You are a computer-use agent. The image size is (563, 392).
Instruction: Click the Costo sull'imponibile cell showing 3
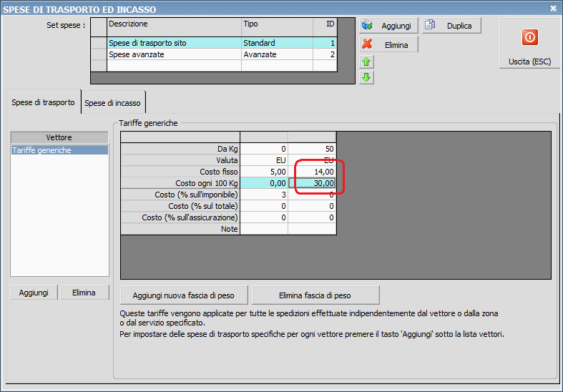point(264,195)
